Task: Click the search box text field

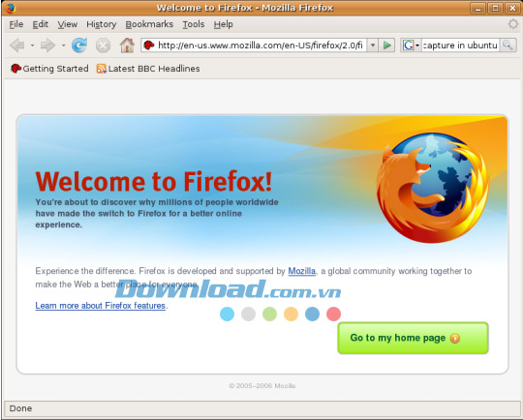Action: coord(461,45)
